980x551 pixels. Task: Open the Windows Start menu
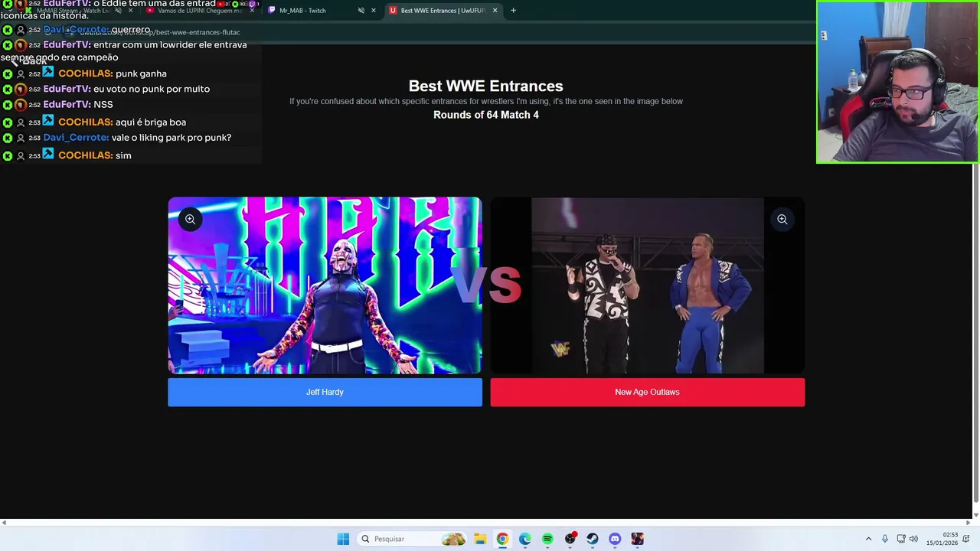point(343,539)
